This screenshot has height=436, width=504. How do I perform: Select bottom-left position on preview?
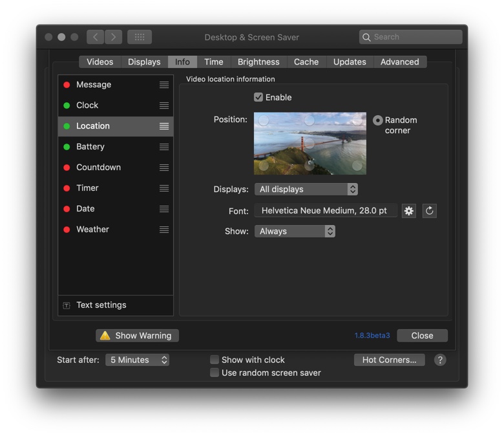(x=264, y=166)
